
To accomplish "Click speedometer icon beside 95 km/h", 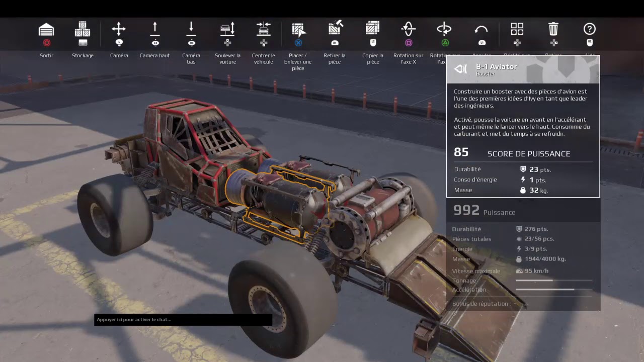I will coord(519,271).
